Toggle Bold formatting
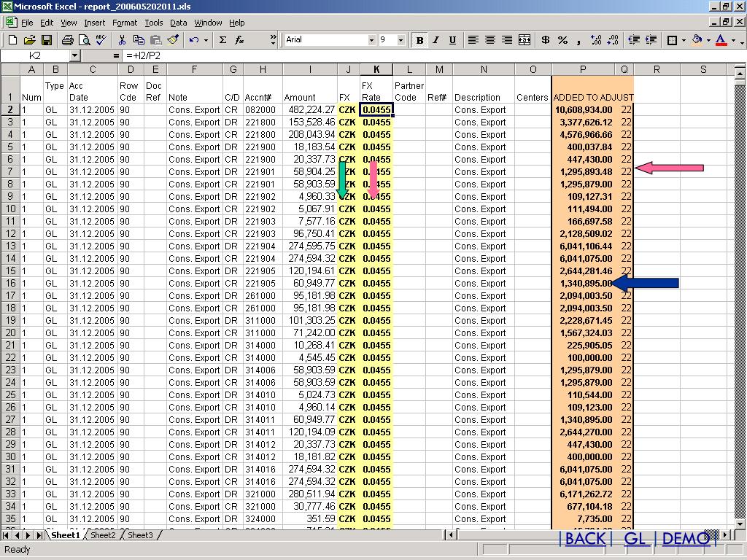747x560 pixels. (419, 40)
